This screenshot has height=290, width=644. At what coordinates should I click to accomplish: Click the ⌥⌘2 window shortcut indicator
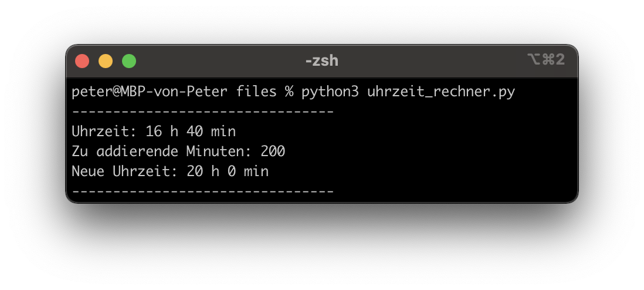(545, 59)
